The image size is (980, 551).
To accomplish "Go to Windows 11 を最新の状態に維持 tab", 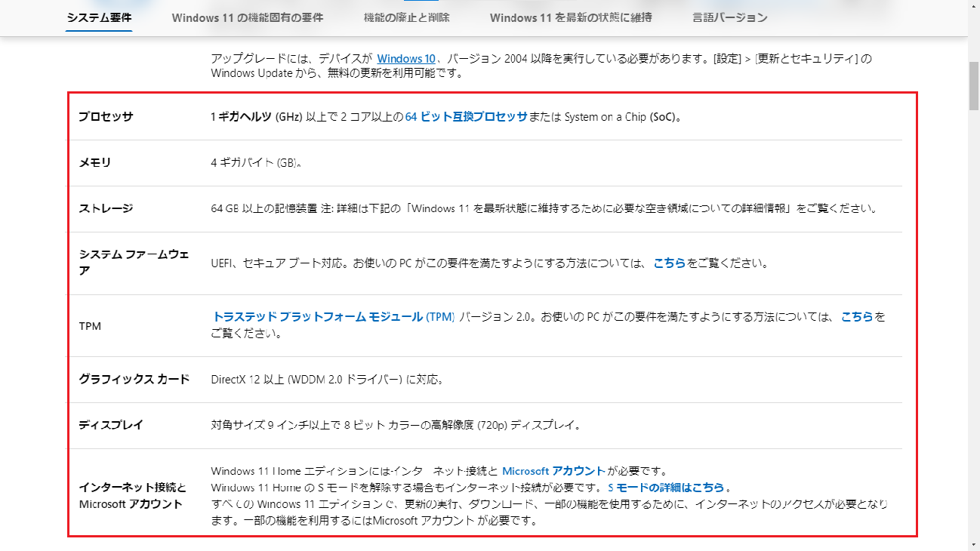I will [571, 17].
